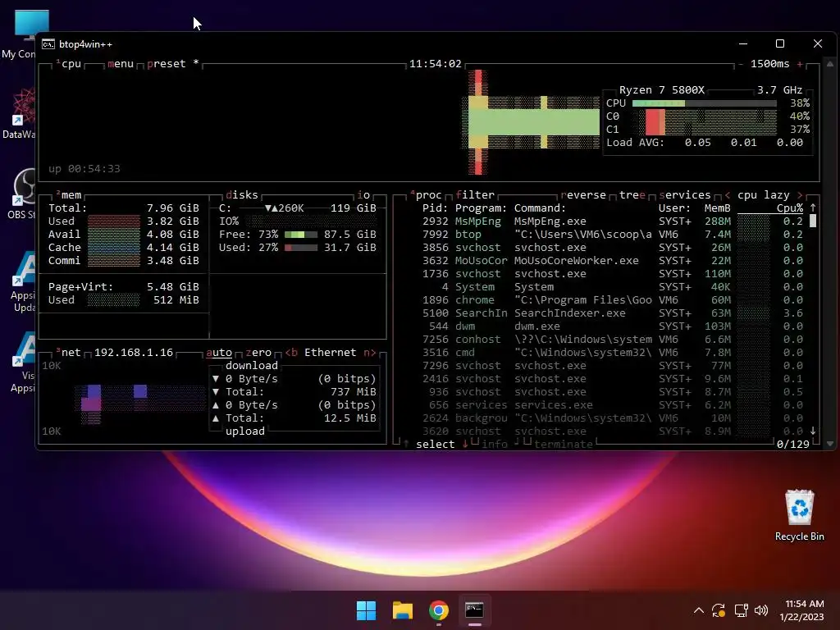Select previous sort column left arrow

click(x=727, y=195)
